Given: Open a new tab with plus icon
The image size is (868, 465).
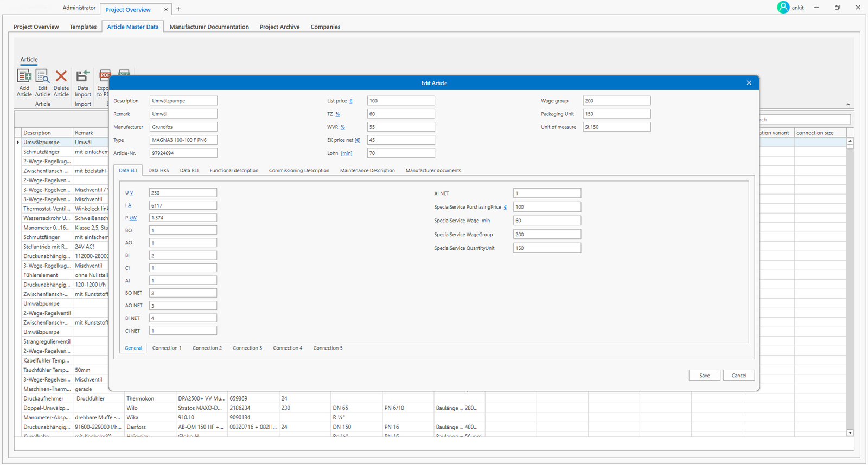Looking at the screenshot, I should tap(178, 9).
